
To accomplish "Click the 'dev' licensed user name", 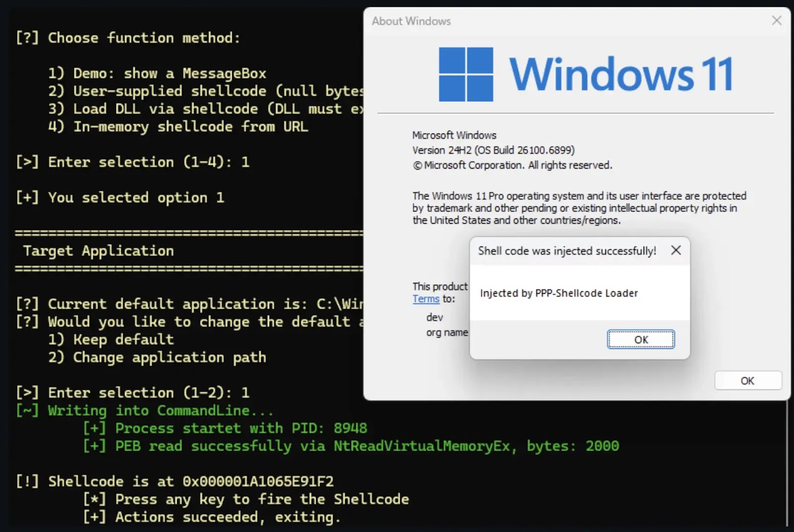I will click(435, 317).
